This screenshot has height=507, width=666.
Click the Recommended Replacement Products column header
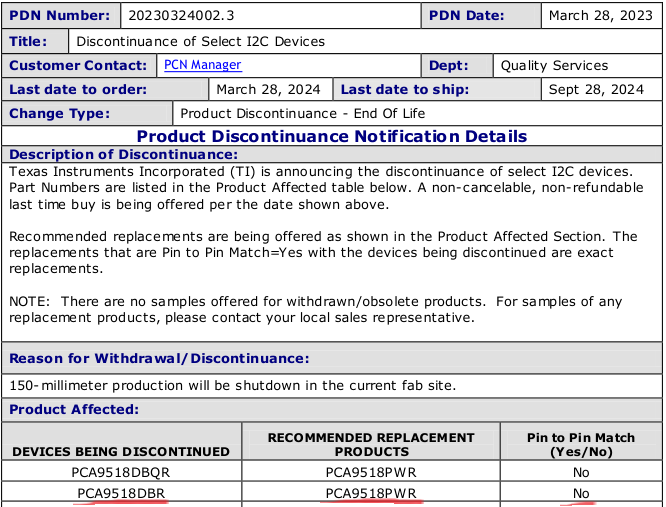pos(371,444)
